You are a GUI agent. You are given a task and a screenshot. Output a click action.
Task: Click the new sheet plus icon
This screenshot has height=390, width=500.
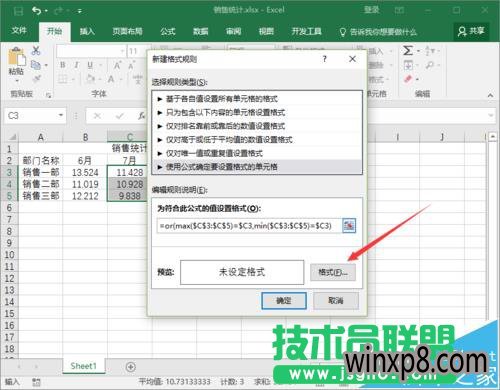pyautogui.click(x=131, y=367)
